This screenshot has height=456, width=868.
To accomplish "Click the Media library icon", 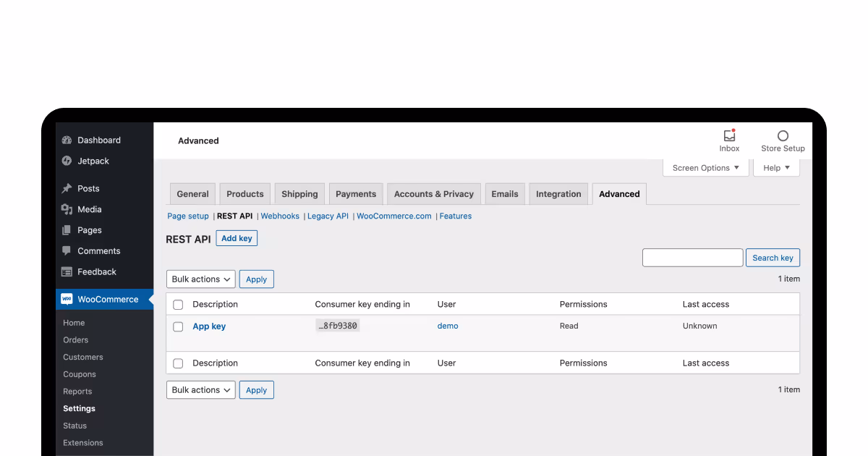I will pos(67,209).
